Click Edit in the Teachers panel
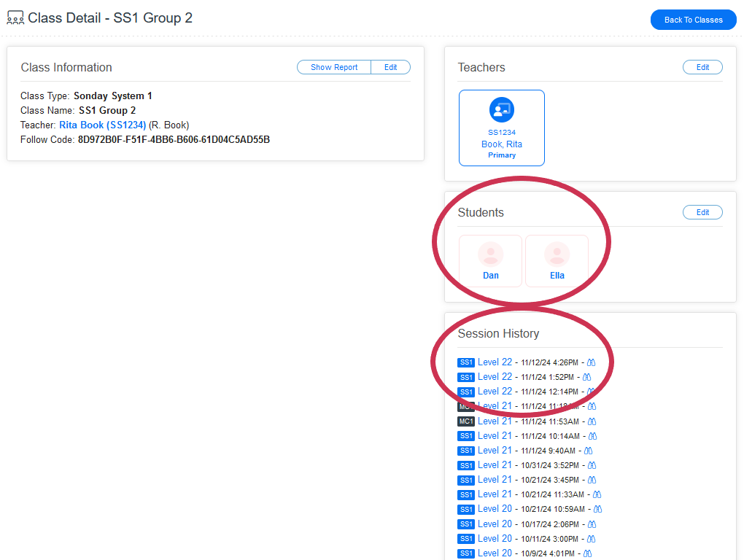Screen dimensions: 744x560 [x=702, y=67]
